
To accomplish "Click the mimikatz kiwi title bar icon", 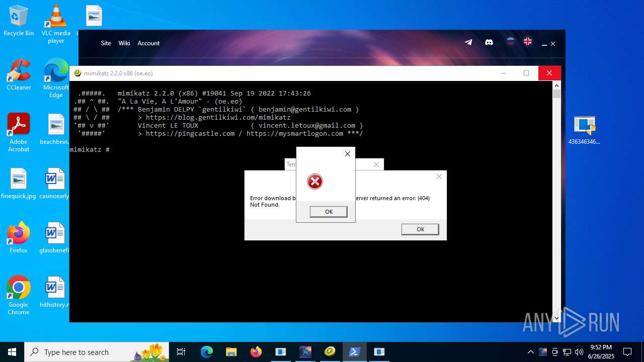I will click(77, 73).
